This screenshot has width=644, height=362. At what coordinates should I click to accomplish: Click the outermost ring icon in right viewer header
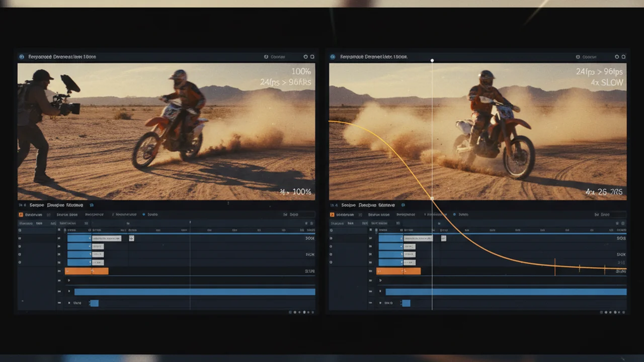click(x=624, y=57)
